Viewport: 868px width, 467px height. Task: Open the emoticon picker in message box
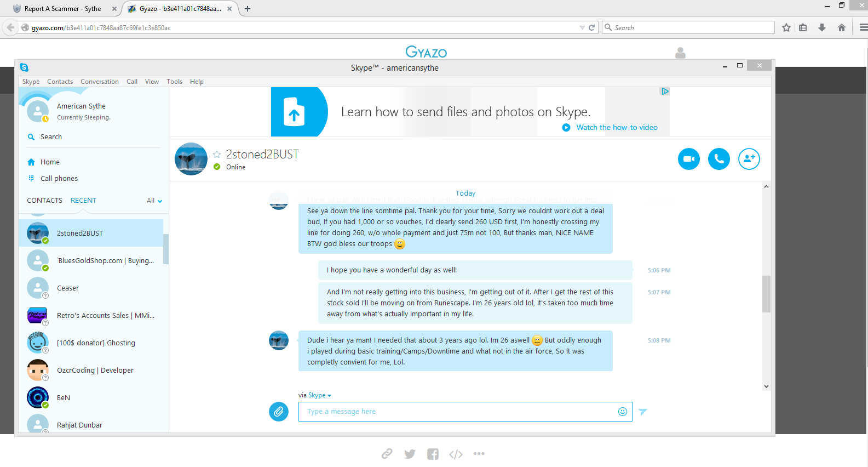pyautogui.click(x=622, y=412)
